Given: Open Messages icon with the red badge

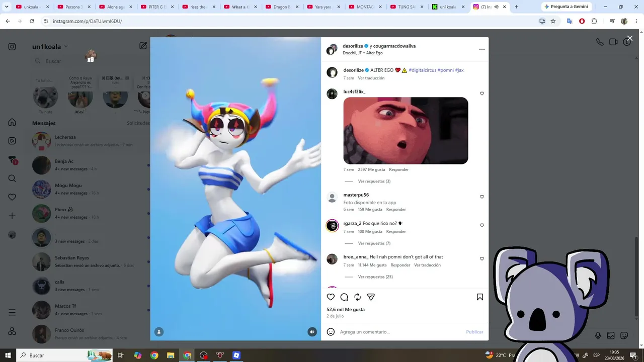Looking at the screenshot, I should click(13, 160).
